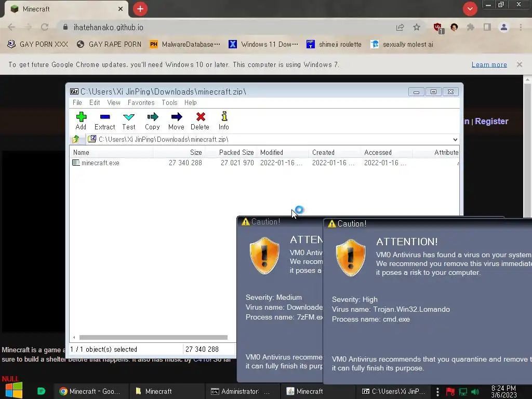Select the Copy toolbar icon
The width and height of the screenshot is (532, 399).
click(152, 121)
